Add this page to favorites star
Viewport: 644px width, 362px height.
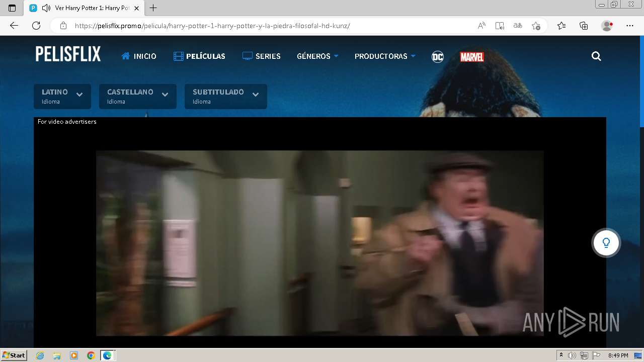click(x=536, y=26)
